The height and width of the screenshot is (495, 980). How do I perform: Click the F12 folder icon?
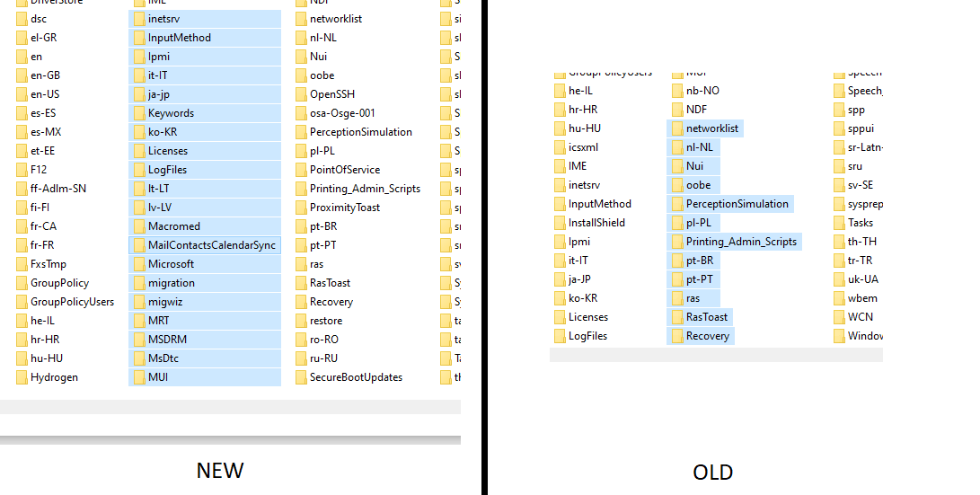pyautogui.click(x=22, y=170)
